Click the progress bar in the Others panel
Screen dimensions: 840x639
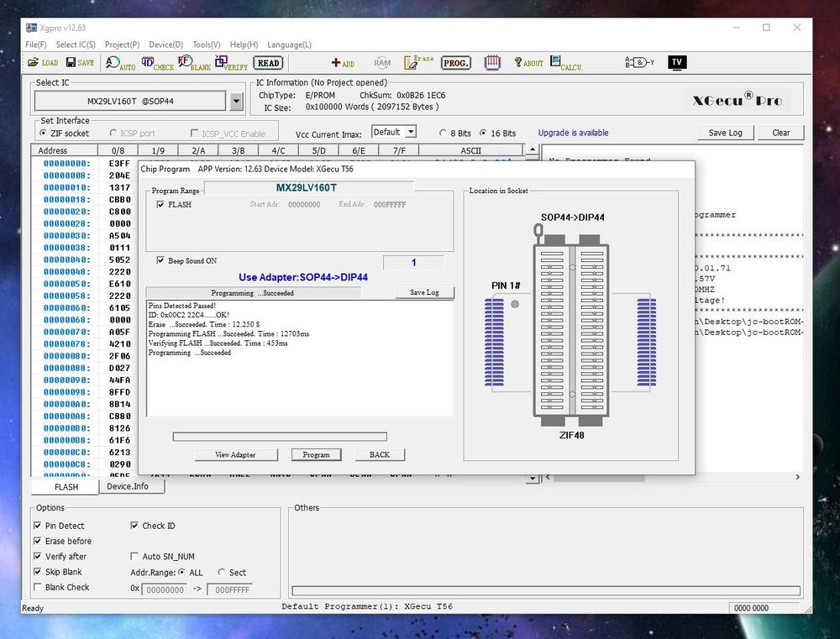[x=546, y=591]
